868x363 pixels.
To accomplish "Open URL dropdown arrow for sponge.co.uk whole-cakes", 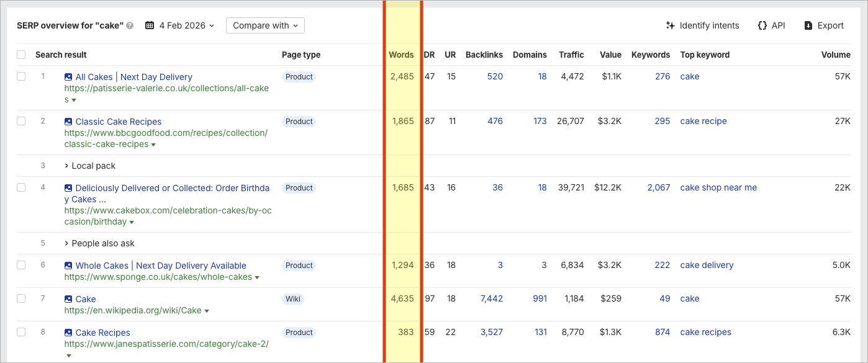I will 257,277.
